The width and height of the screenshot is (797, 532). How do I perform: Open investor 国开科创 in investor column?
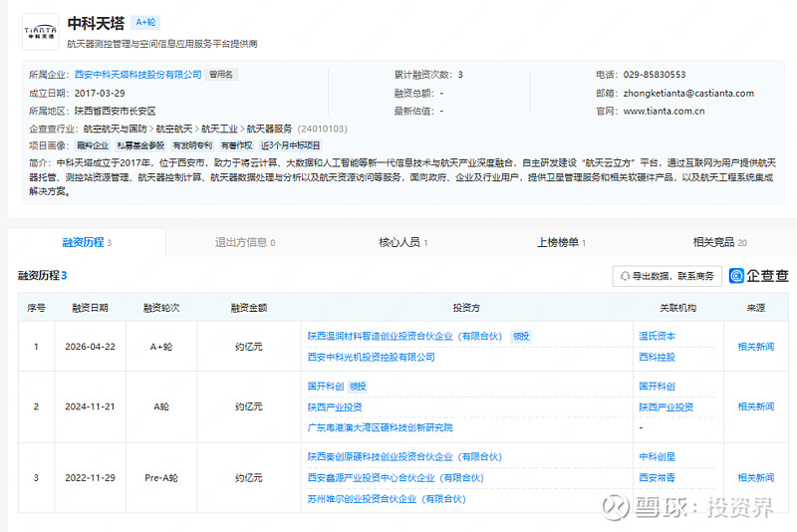pos(326,387)
